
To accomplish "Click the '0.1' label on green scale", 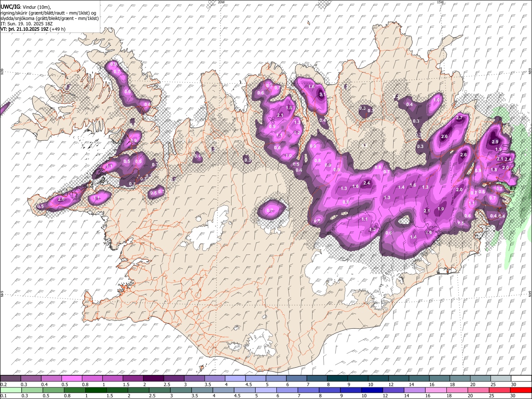I will click(3, 396).
